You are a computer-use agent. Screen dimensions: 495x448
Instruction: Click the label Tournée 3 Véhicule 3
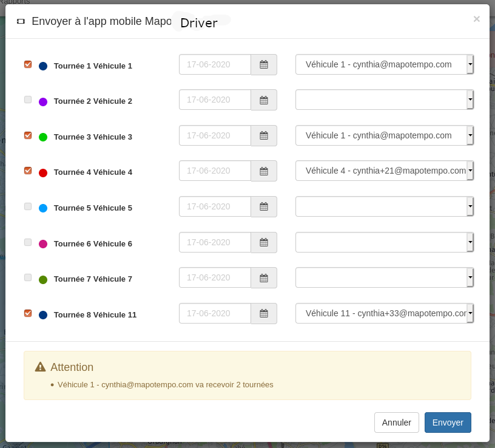tap(93, 137)
